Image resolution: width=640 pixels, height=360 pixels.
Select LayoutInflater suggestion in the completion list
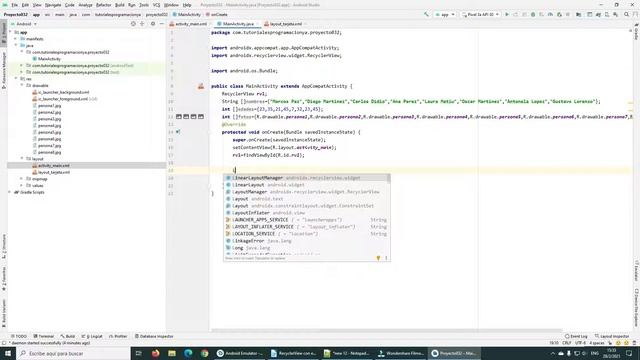click(x=307, y=213)
